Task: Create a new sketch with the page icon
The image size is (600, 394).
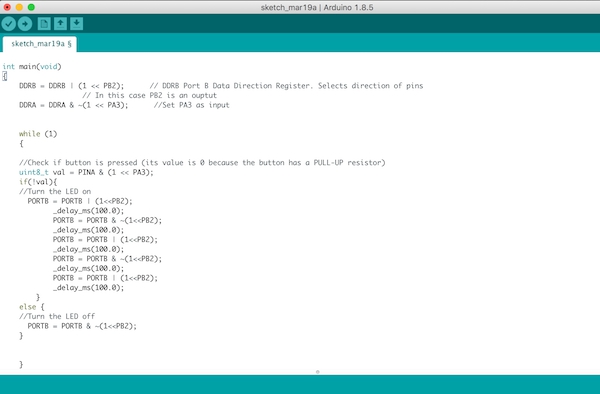Action: pos(44,24)
